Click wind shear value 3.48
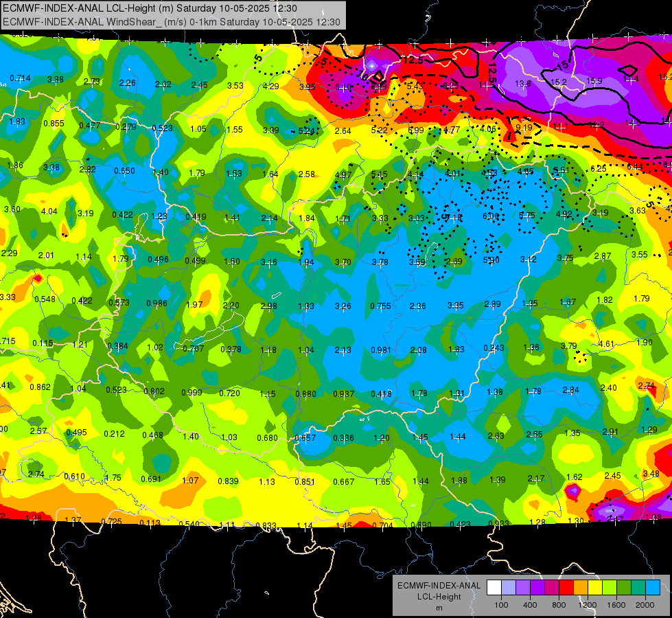Viewport: 672px width, 618px height. click(651, 474)
